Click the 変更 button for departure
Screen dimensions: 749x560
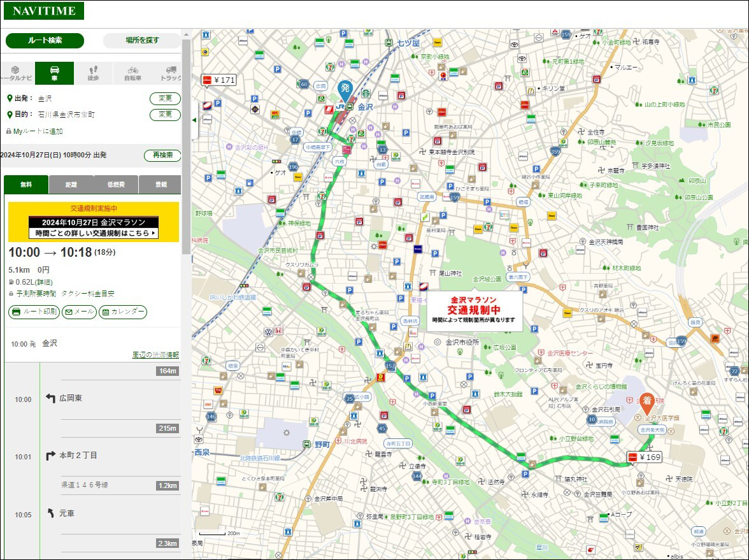166,98
